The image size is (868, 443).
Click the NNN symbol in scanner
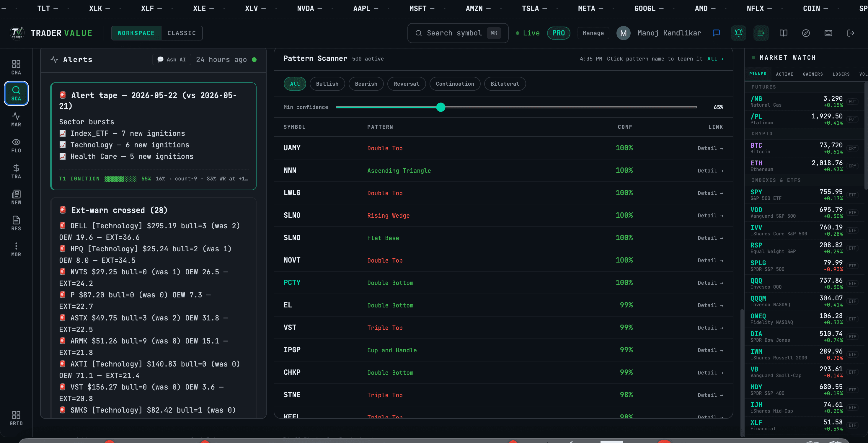[290, 170]
